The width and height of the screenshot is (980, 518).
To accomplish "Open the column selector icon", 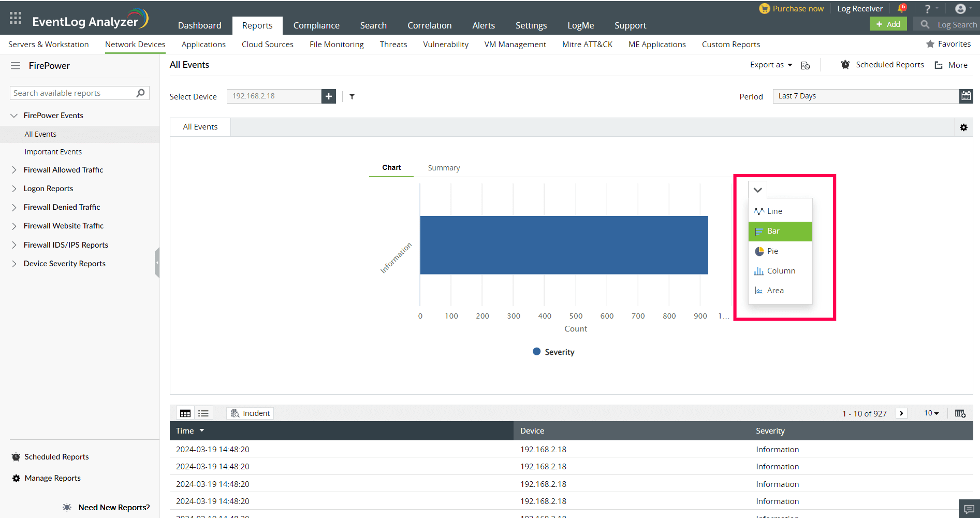I will pos(960,413).
